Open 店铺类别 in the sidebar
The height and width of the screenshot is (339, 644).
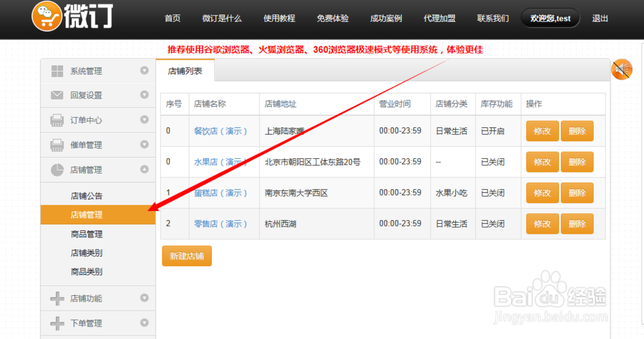[x=86, y=253]
